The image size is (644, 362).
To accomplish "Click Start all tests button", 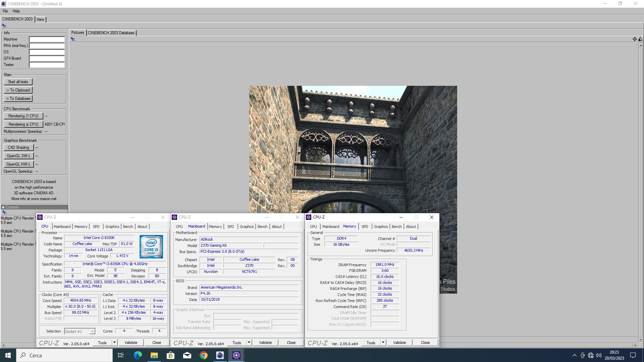I will 18,82.
